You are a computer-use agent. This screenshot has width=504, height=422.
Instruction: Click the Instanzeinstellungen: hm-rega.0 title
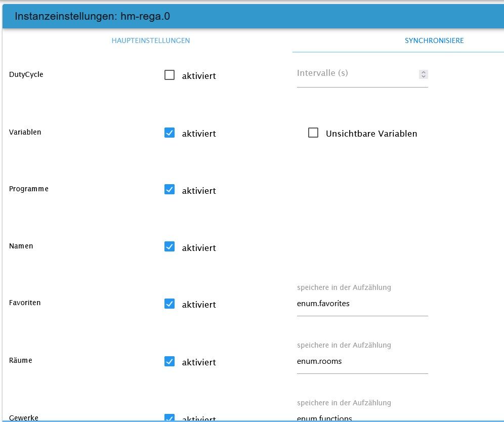[x=92, y=16]
